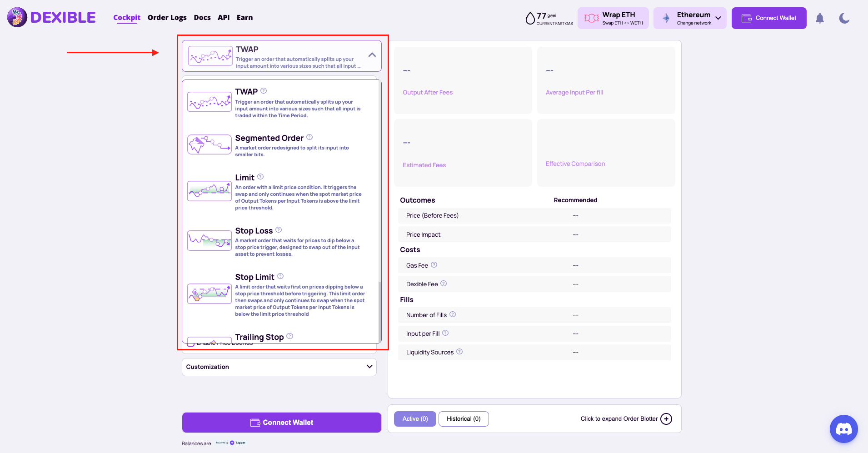The height and width of the screenshot is (453, 868).
Task: Click the Dexible Fee info icon
Action: click(x=444, y=284)
